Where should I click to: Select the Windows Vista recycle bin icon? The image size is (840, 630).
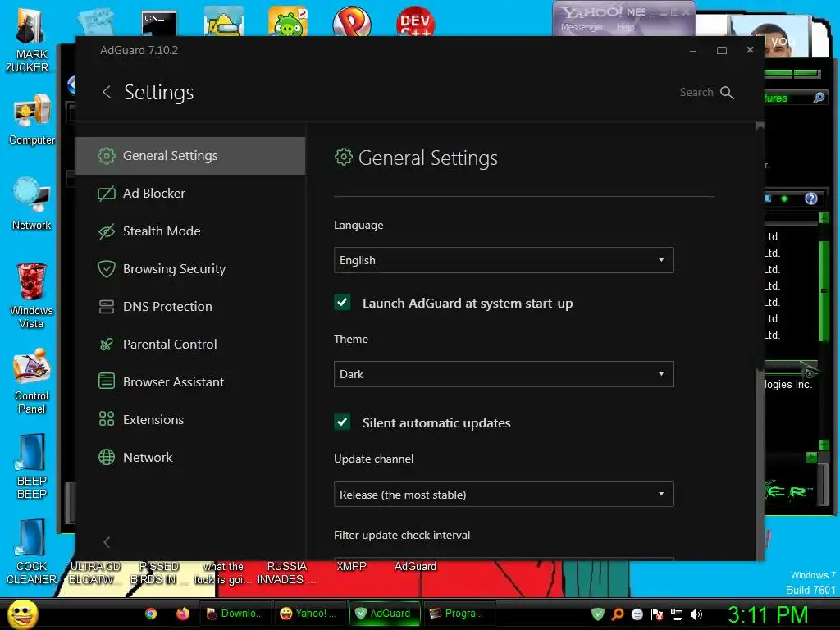point(32,295)
